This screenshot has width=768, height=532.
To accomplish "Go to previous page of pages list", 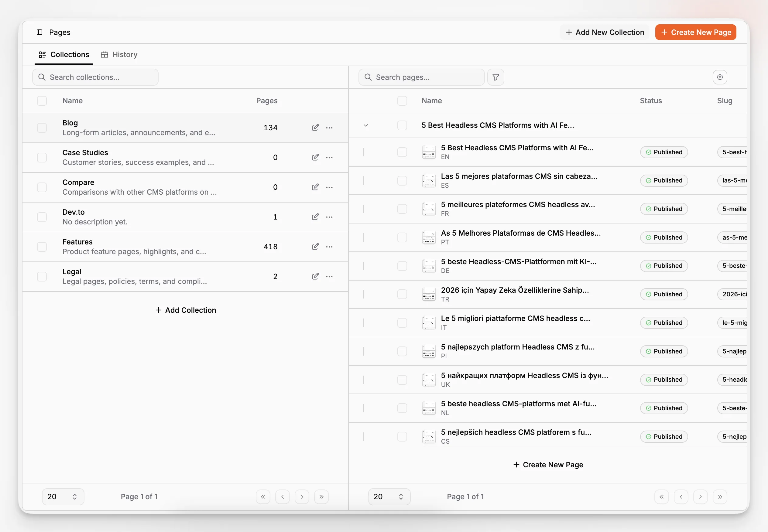I will 681,497.
